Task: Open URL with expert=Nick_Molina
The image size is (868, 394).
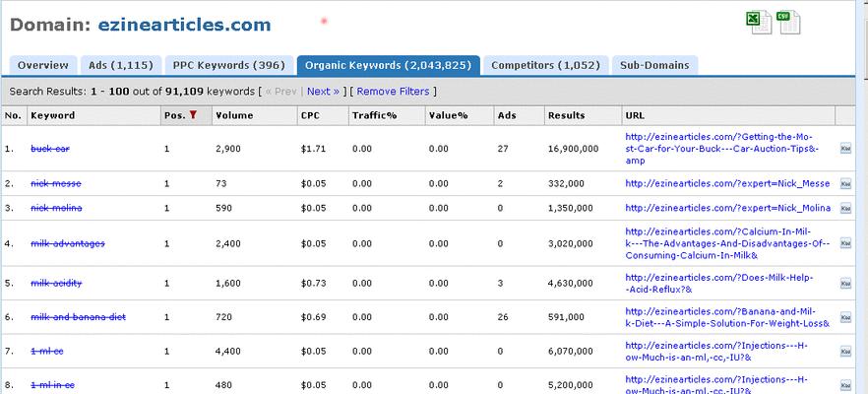Action: [x=728, y=208]
